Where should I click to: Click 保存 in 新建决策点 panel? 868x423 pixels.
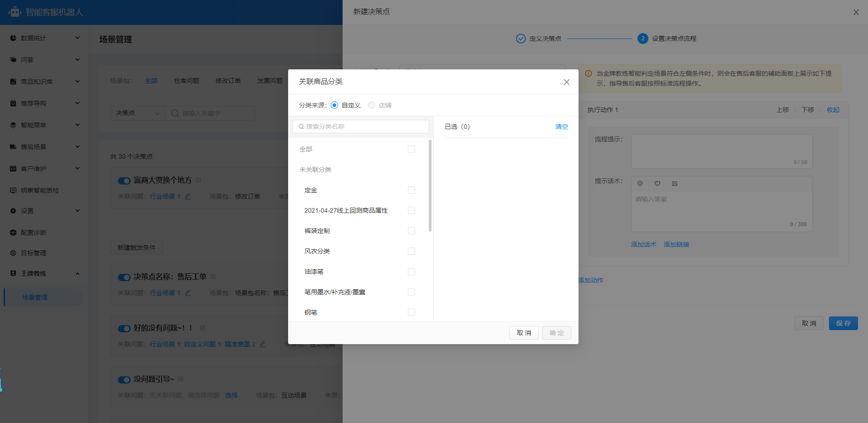point(843,323)
